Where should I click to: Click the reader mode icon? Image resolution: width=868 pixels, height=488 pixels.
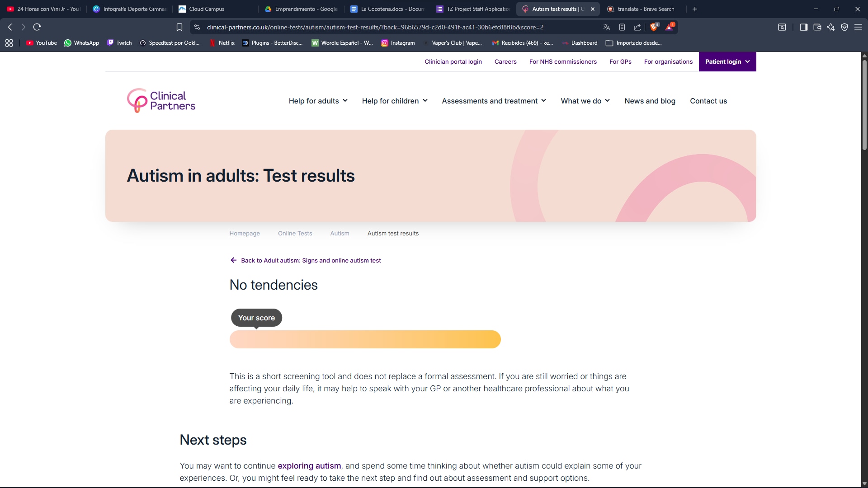coord(622,27)
